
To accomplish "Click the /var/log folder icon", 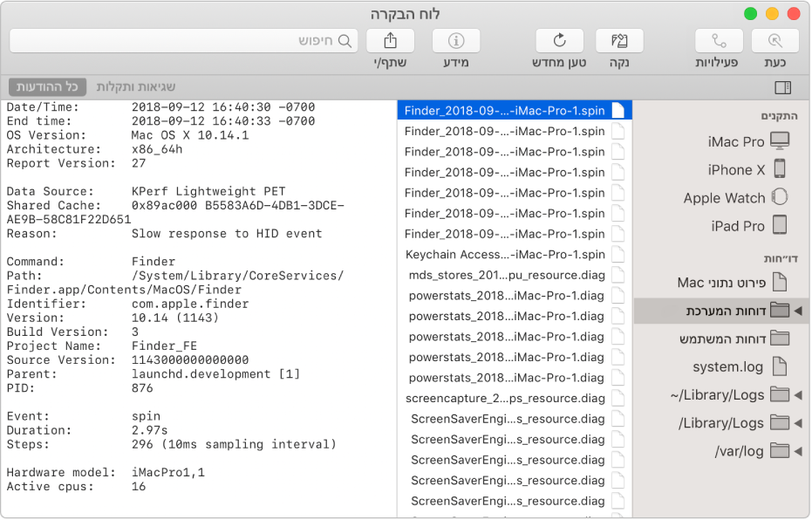I will click(780, 450).
